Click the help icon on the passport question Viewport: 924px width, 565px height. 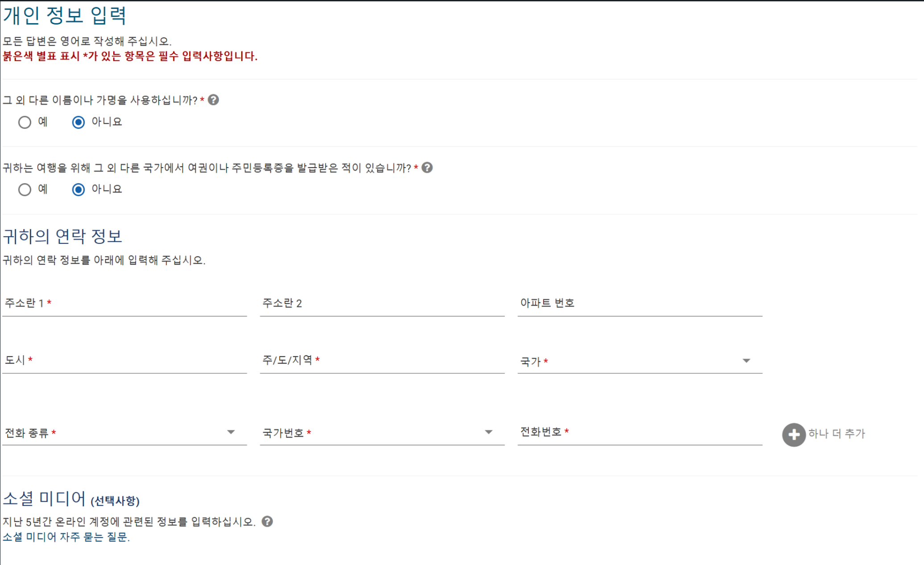[427, 168]
